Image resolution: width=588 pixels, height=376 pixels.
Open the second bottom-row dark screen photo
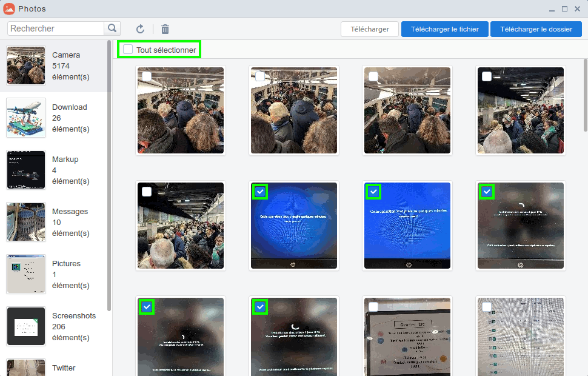click(294, 337)
